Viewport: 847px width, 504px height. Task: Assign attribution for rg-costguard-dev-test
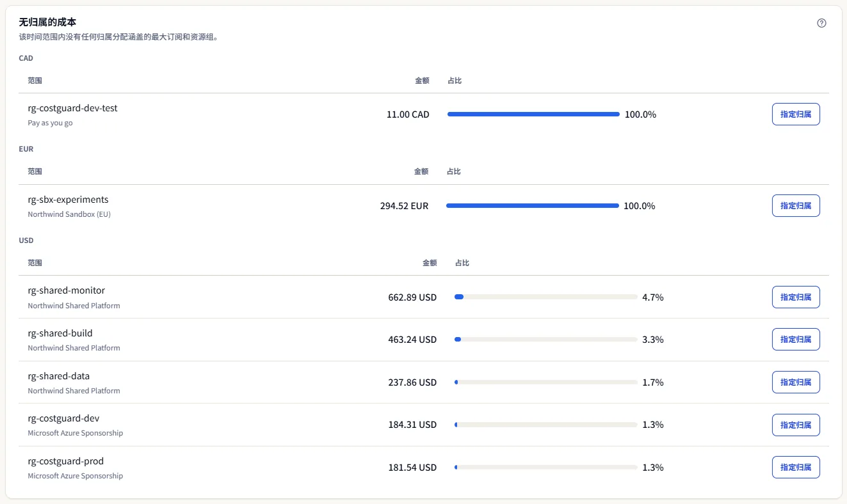pyautogui.click(x=796, y=114)
